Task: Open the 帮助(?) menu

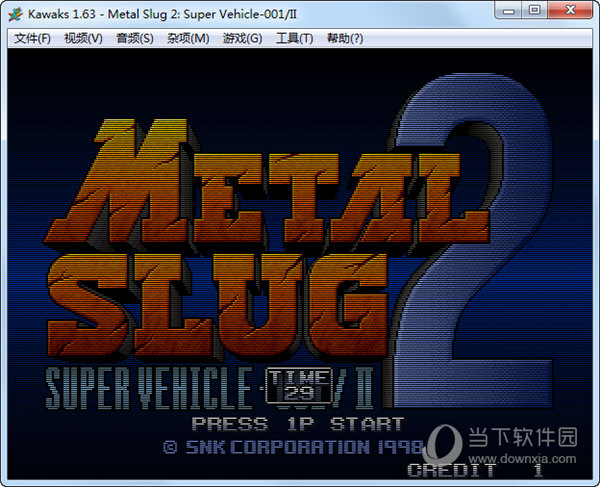Action: (x=345, y=38)
